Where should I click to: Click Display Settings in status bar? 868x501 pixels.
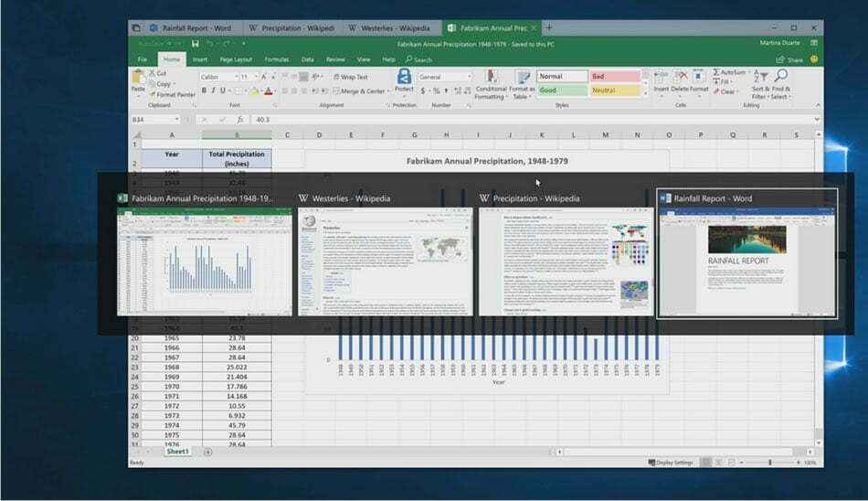point(671,463)
